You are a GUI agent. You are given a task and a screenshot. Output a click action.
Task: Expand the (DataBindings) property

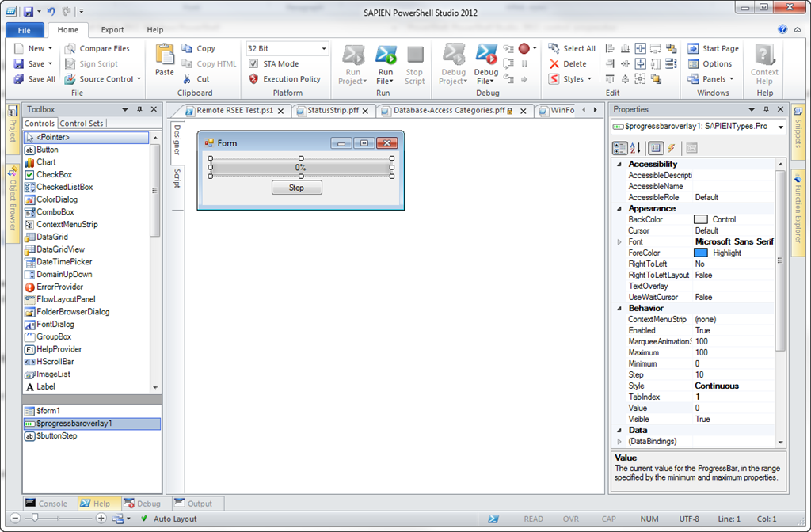619,442
